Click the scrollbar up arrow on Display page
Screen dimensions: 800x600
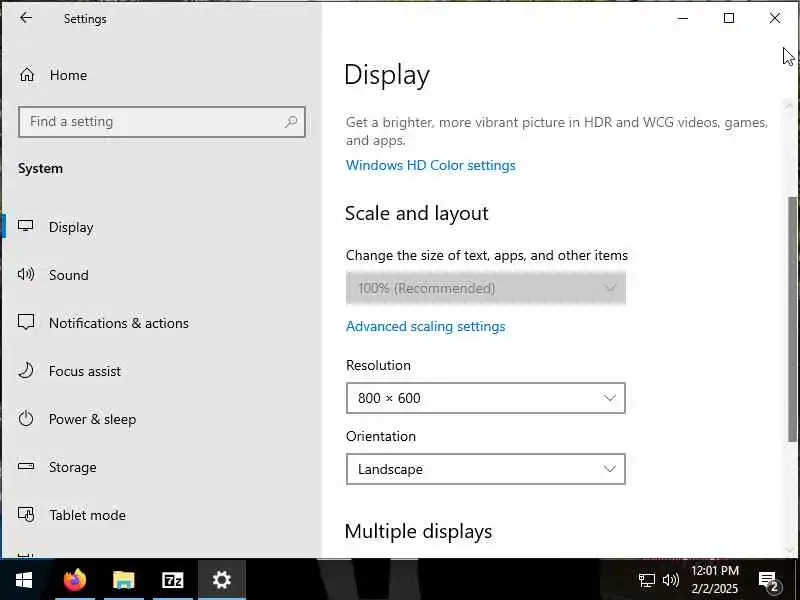click(790, 106)
